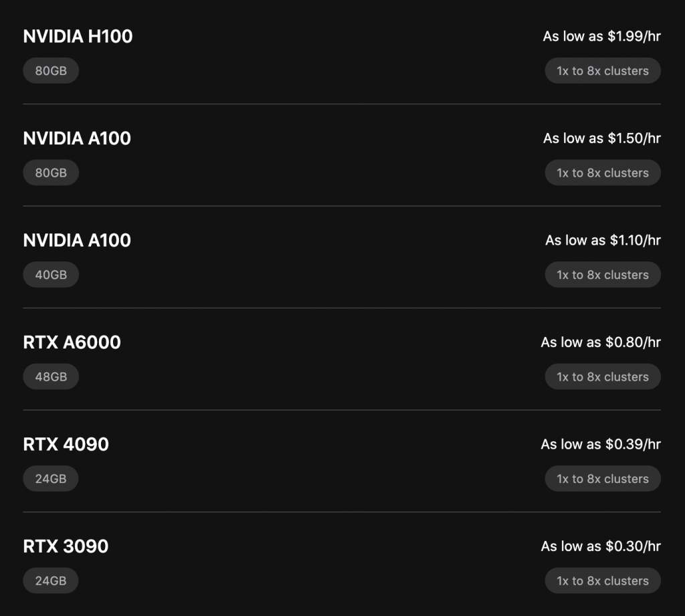Select clusters badge in A100 40GB row
The height and width of the screenshot is (616, 685).
coord(603,275)
